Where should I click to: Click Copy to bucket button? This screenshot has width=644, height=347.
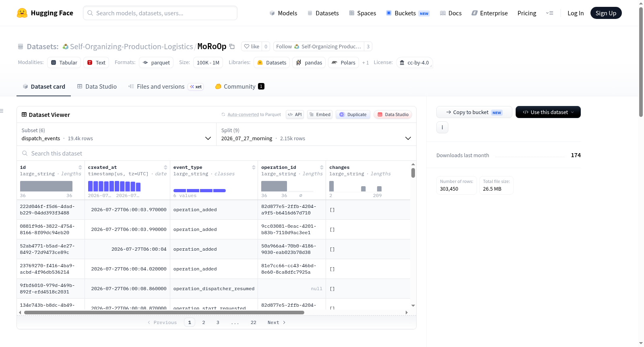474,112
